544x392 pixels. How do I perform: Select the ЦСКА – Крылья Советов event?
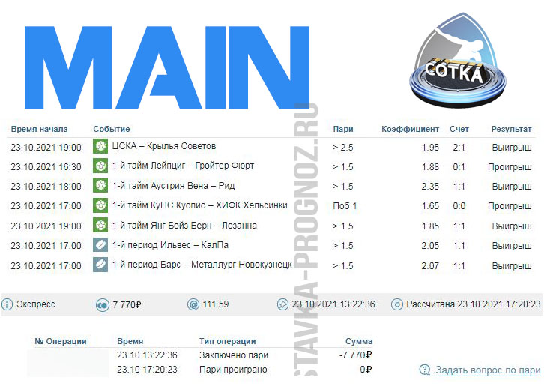coord(164,146)
